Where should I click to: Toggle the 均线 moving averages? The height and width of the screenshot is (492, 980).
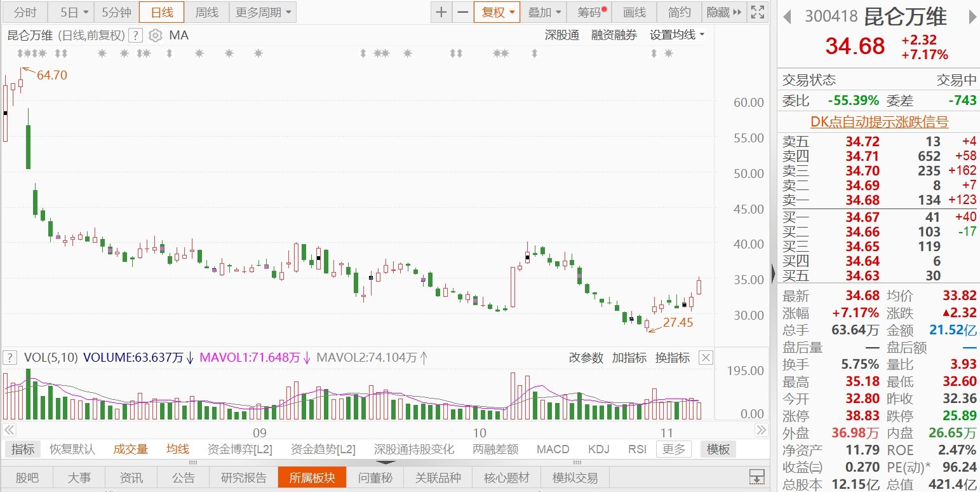click(x=177, y=449)
